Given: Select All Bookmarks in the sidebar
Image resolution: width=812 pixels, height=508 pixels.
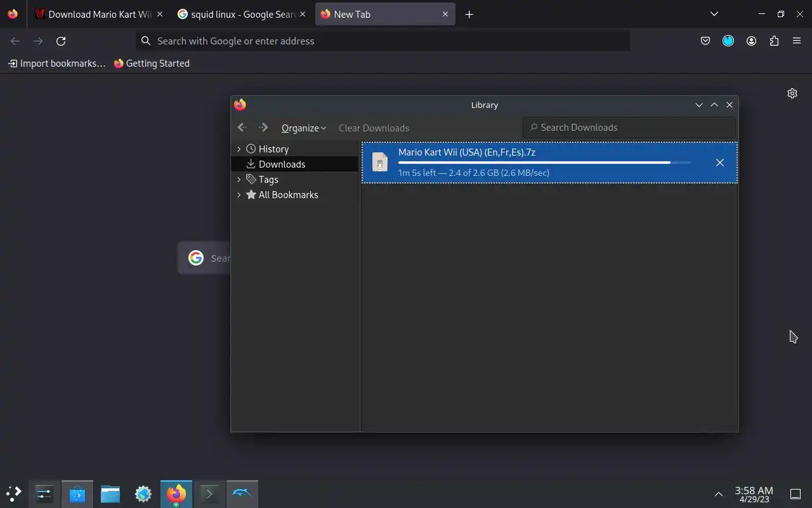Looking at the screenshot, I should (x=289, y=195).
